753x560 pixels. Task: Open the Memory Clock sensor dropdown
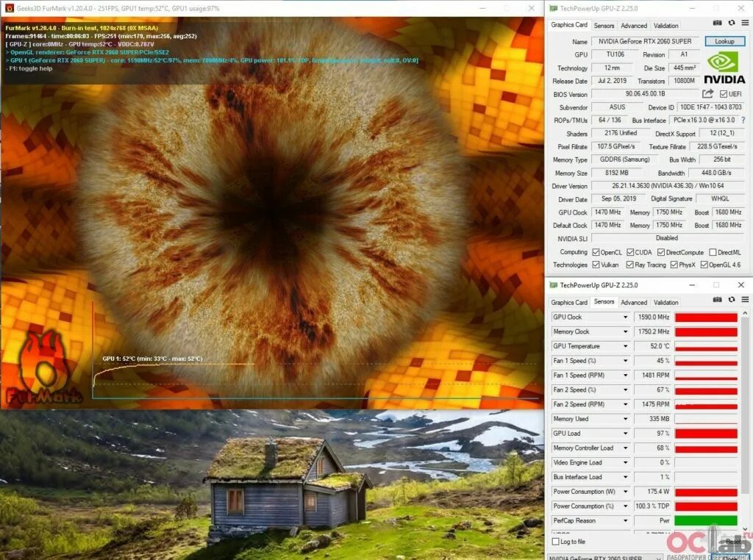click(x=625, y=331)
